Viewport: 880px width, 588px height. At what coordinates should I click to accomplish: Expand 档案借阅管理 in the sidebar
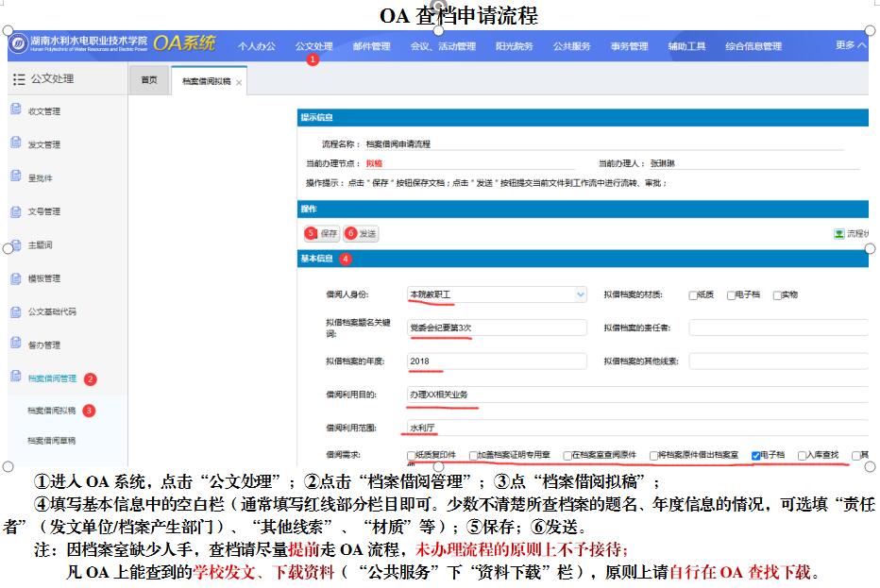point(52,378)
